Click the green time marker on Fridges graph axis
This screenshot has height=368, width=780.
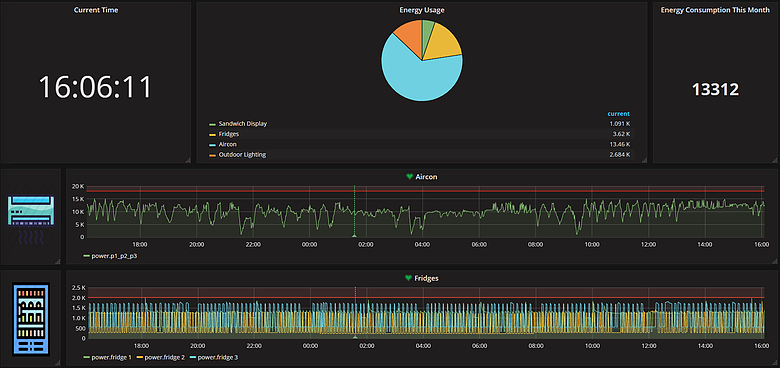[x=355, y=337]
